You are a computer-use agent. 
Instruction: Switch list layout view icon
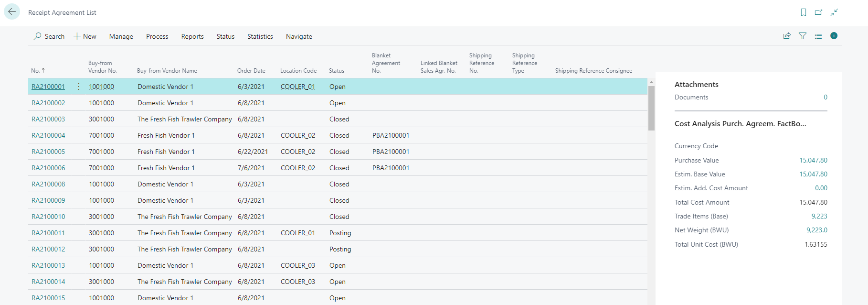[x=818, y=36]
